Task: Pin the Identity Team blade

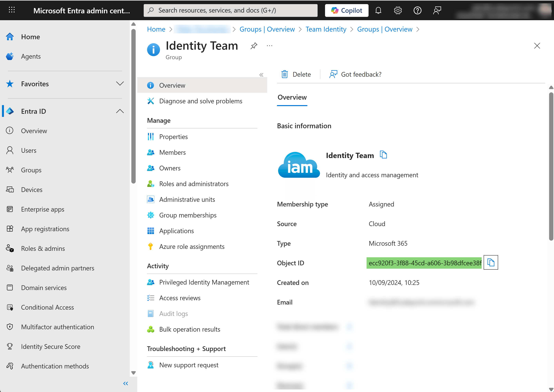Action: pos(254,46)
